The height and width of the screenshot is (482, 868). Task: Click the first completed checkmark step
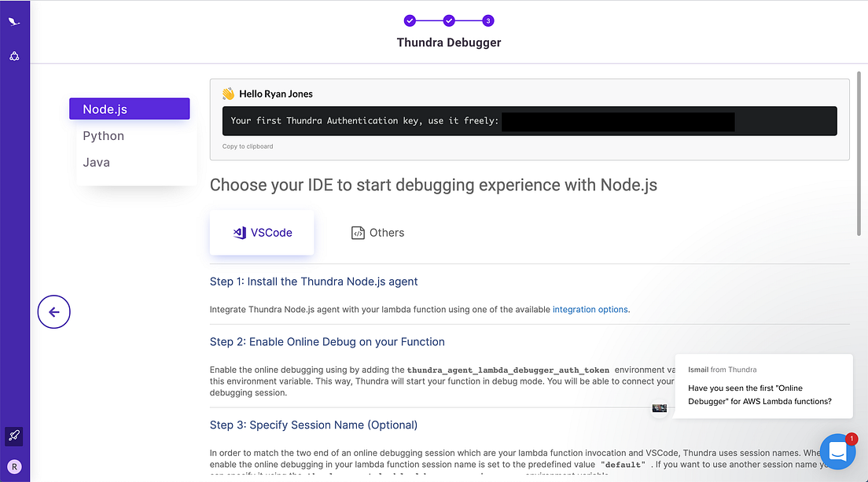click(410, 20)
